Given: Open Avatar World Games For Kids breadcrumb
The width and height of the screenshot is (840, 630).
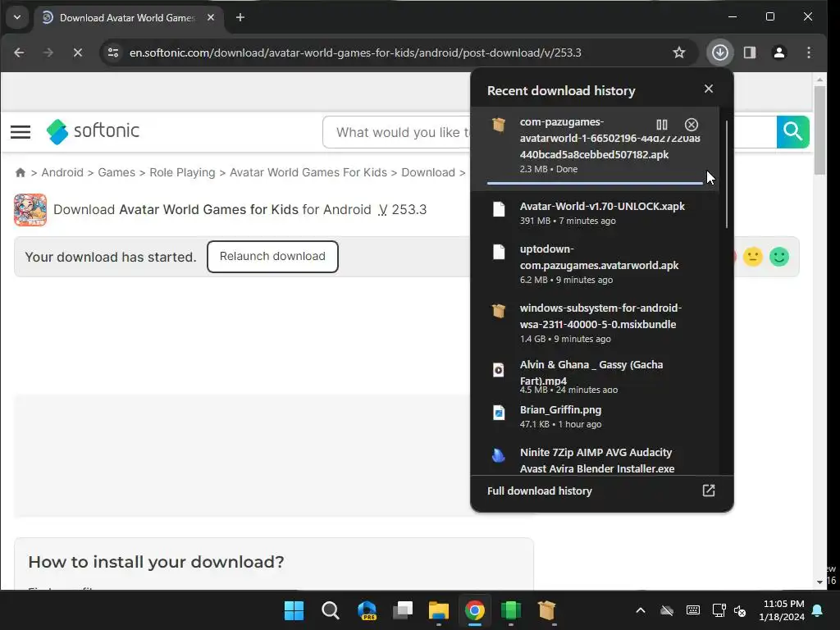Looking at the screenshot, I should (x=308, y=172).
